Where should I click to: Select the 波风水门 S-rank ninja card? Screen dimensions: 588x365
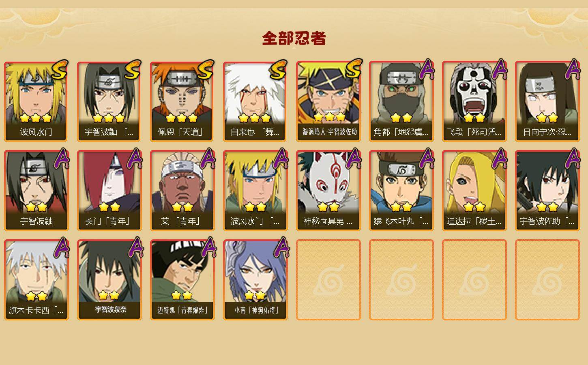coord(36,101)
